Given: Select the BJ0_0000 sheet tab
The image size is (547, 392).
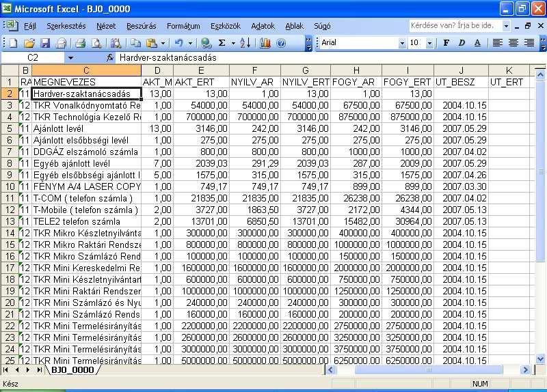Looking at the screenshot, I should [73, 369].
